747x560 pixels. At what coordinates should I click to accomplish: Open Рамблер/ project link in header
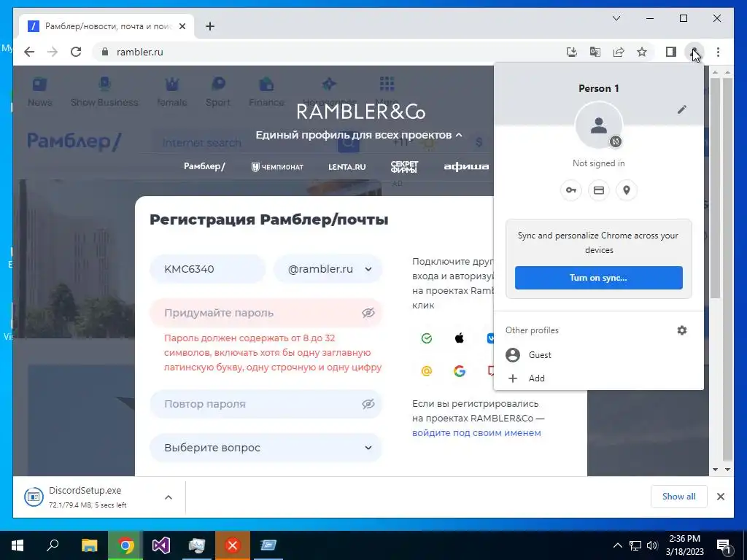coord(204,166)
